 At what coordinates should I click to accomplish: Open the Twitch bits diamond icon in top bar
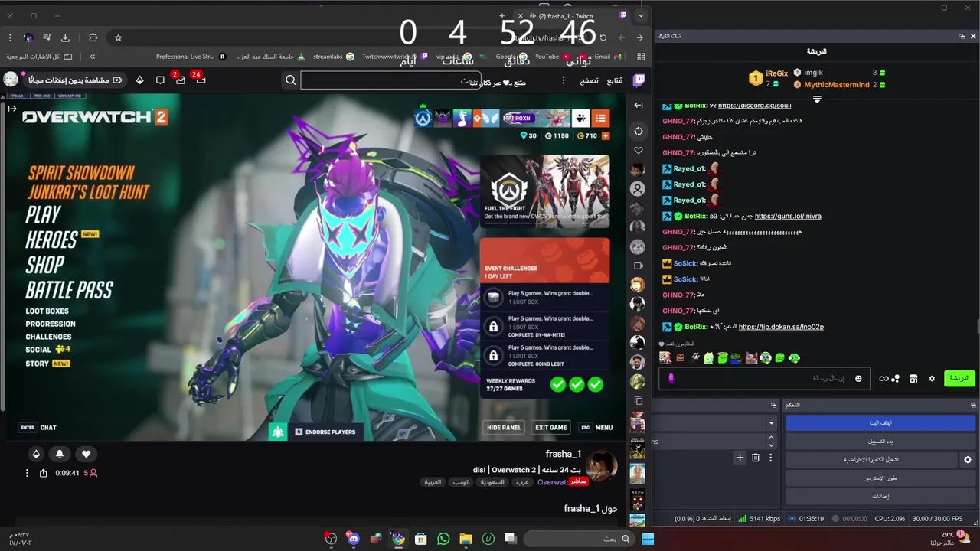tap(139, 80)
